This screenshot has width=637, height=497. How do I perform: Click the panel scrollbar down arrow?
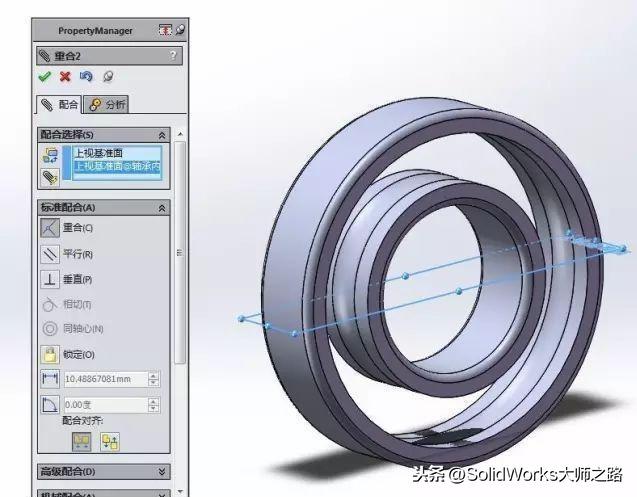click(x=180, y=492)
